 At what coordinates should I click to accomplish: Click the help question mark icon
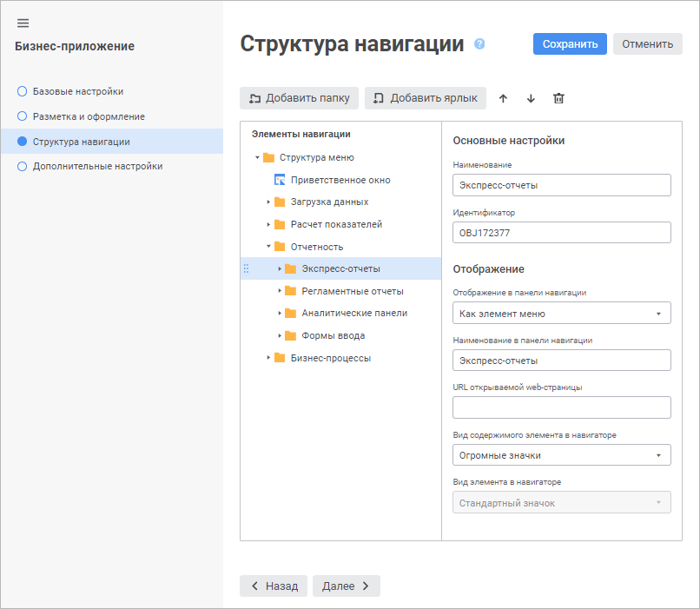(x=479, y=44)
